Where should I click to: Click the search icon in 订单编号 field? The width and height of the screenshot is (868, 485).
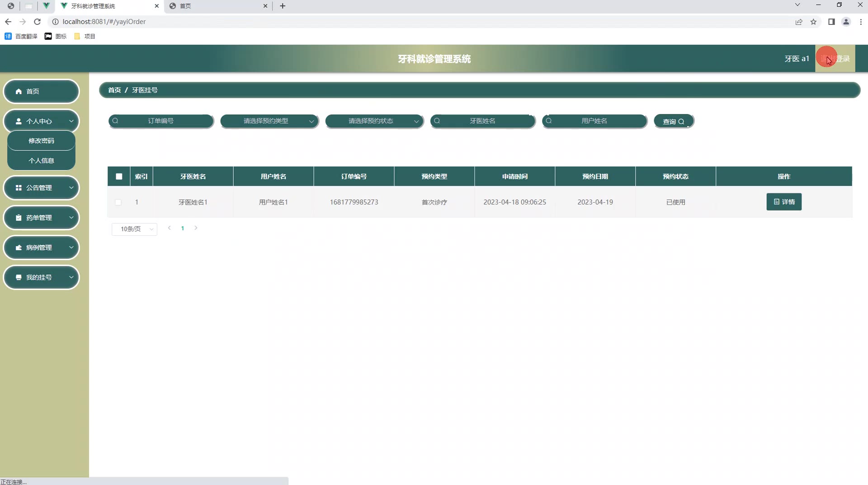click(115, 121)
